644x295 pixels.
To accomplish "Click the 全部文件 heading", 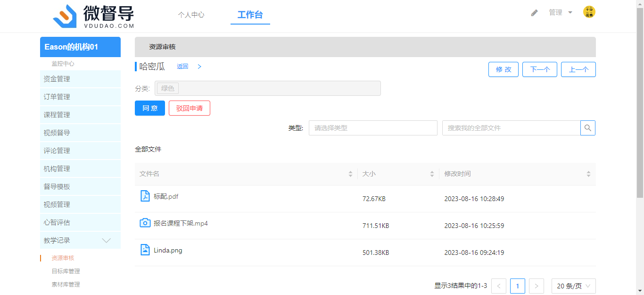I will click(148, 149).
